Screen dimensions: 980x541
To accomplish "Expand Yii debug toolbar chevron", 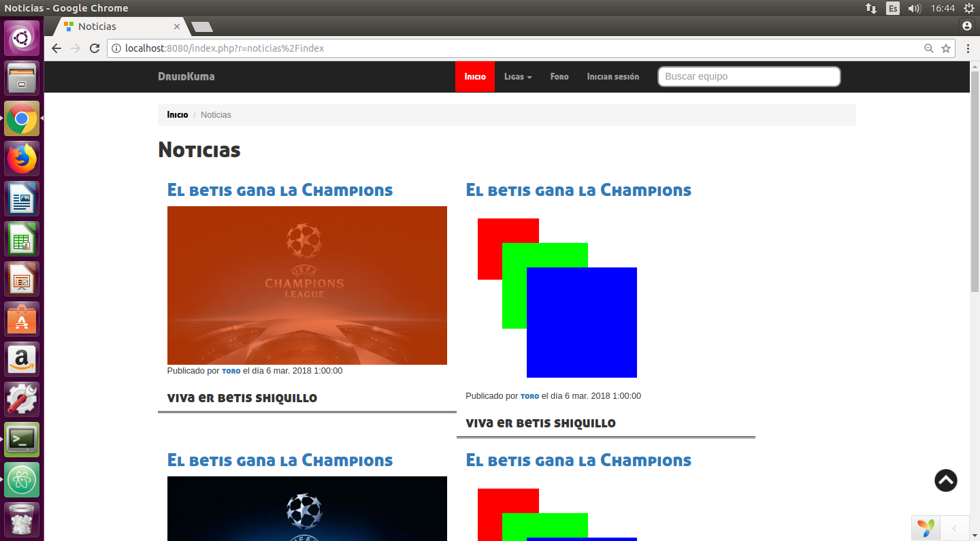I will click(x=955, y=528).
